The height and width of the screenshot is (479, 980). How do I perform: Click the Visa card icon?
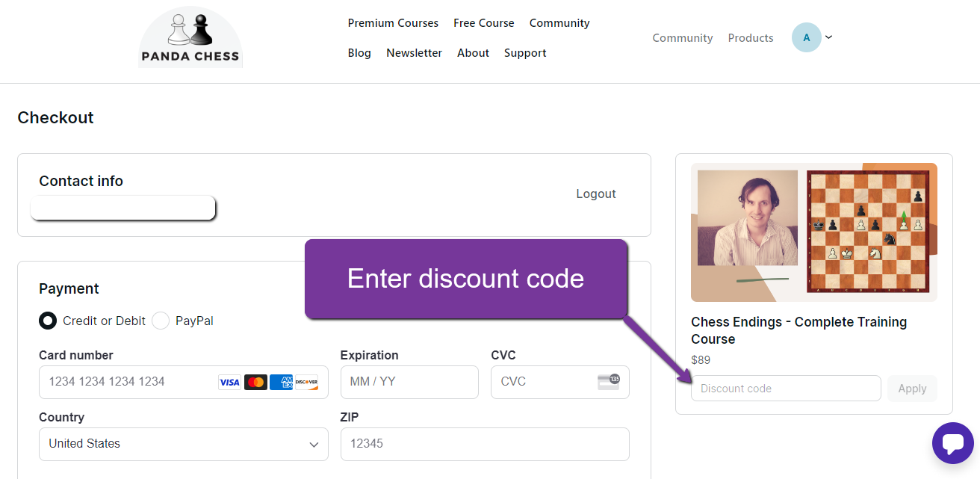point(229,383)
